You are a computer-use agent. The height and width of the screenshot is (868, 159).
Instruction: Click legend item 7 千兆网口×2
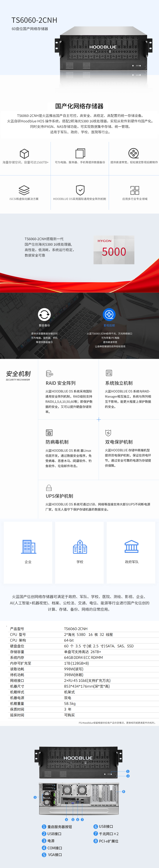coord(106,834)
